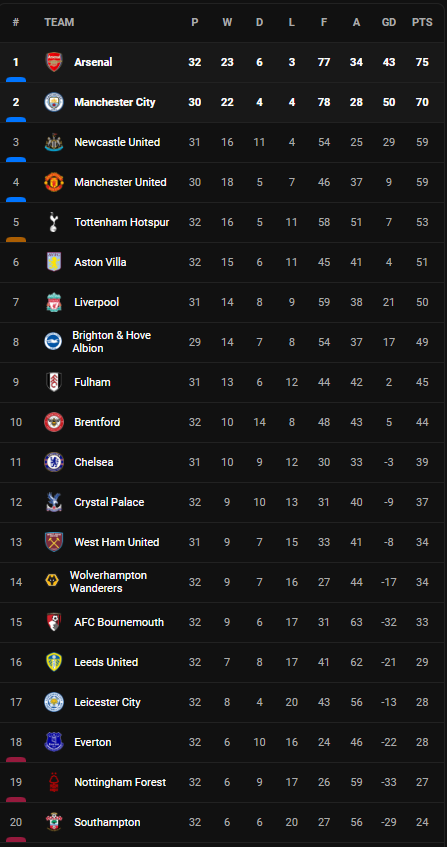
Task: Click the Tottenham Hotspur cockerel crest
Action: pos(54,222)
